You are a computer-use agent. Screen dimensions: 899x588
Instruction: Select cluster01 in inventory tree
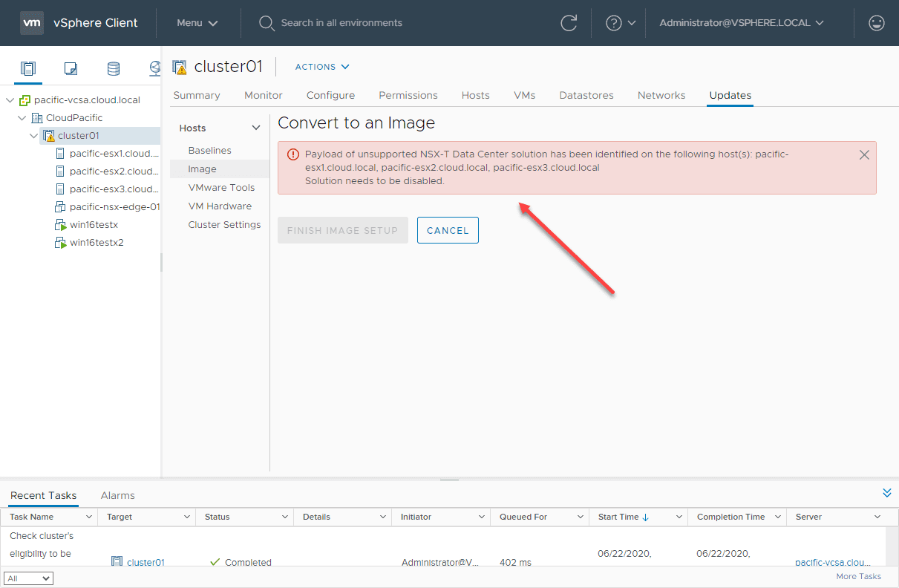point(78,136)
